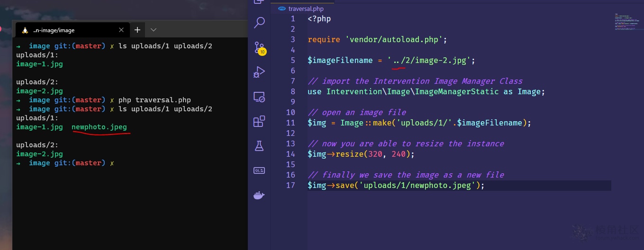Open the Explorer files icon

(259, 2)
